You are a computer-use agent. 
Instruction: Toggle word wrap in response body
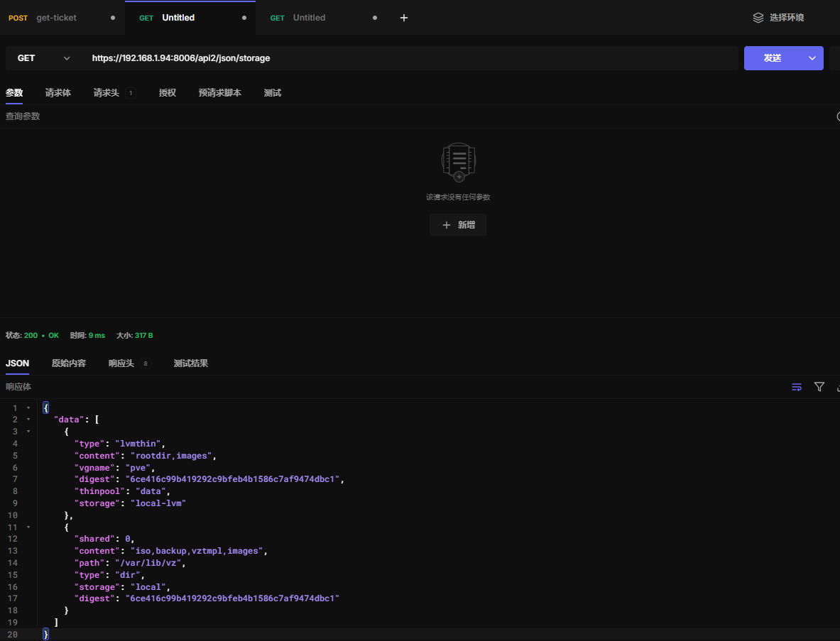[x=797, y=387]
